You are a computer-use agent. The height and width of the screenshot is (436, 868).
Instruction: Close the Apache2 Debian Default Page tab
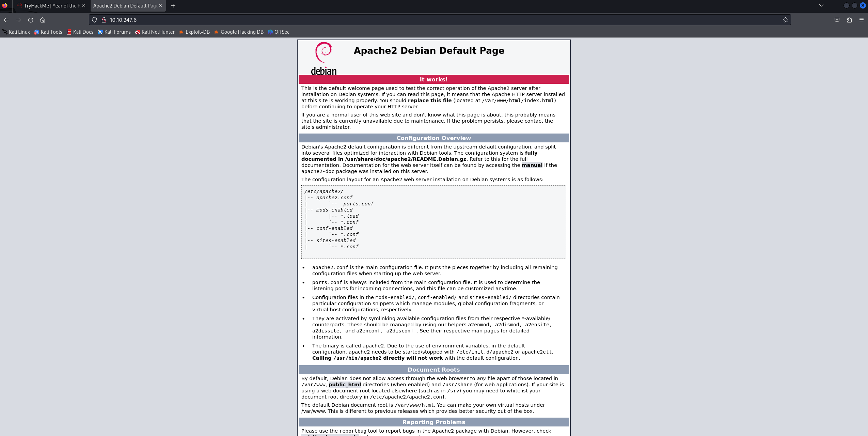pos(160,6)
